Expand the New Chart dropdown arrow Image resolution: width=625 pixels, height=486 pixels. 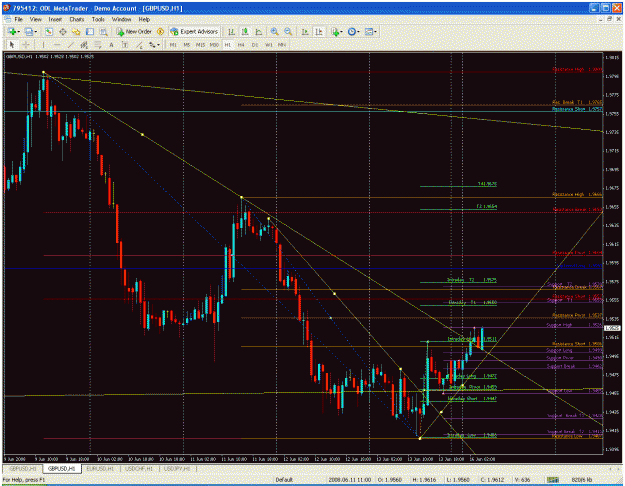(19, 31)
